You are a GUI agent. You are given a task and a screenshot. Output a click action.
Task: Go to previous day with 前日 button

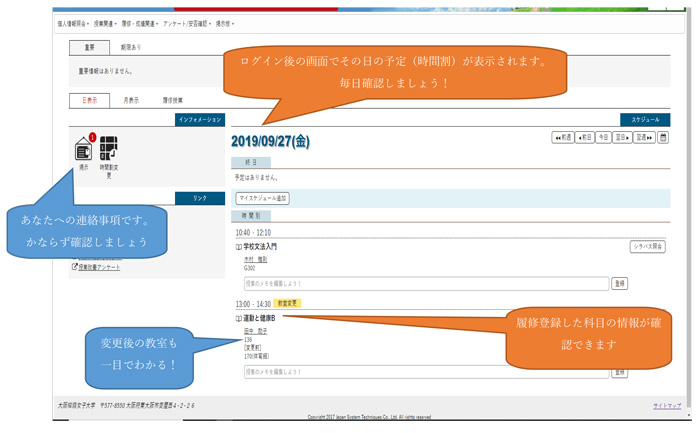[x=585, y=138]
